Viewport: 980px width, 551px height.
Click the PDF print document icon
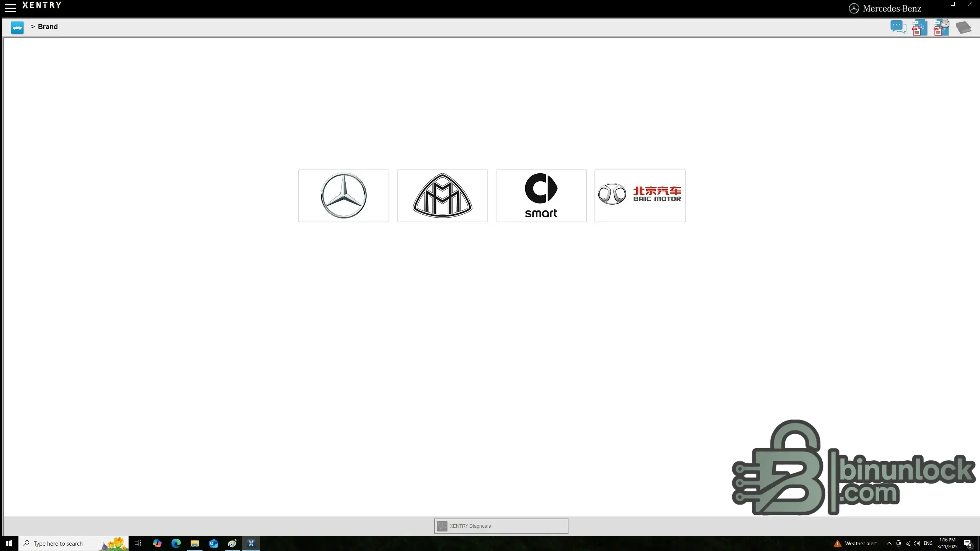coord(941,27)
